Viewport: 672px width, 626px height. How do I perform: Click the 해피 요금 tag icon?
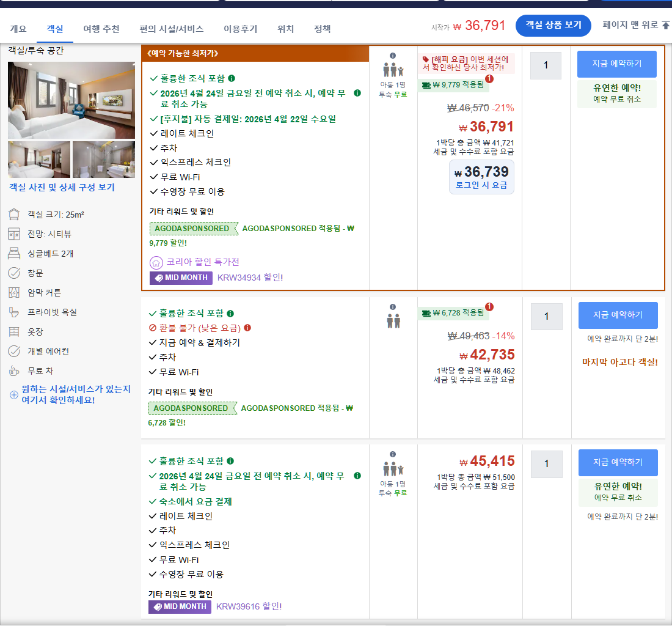point(426,59)
